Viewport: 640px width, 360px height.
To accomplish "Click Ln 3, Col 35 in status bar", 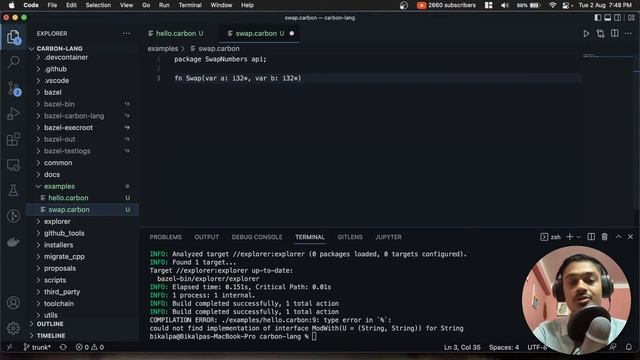I will tap(462, 347).
